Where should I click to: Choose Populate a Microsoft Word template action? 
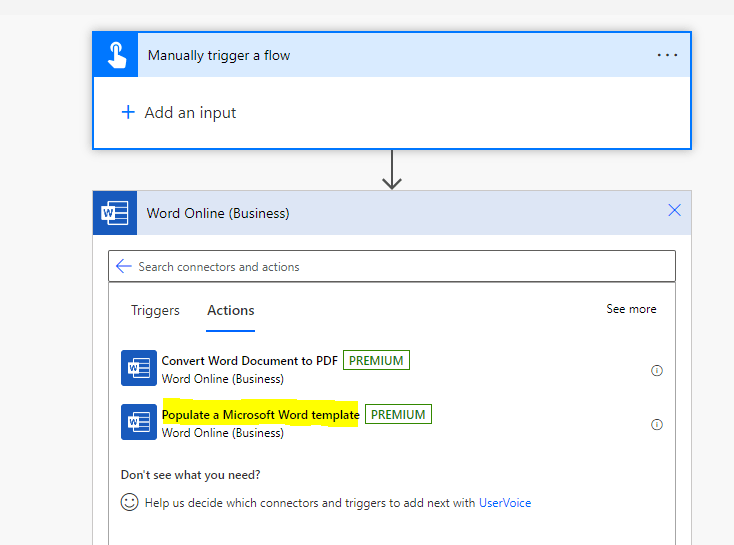tap(260, 414)
